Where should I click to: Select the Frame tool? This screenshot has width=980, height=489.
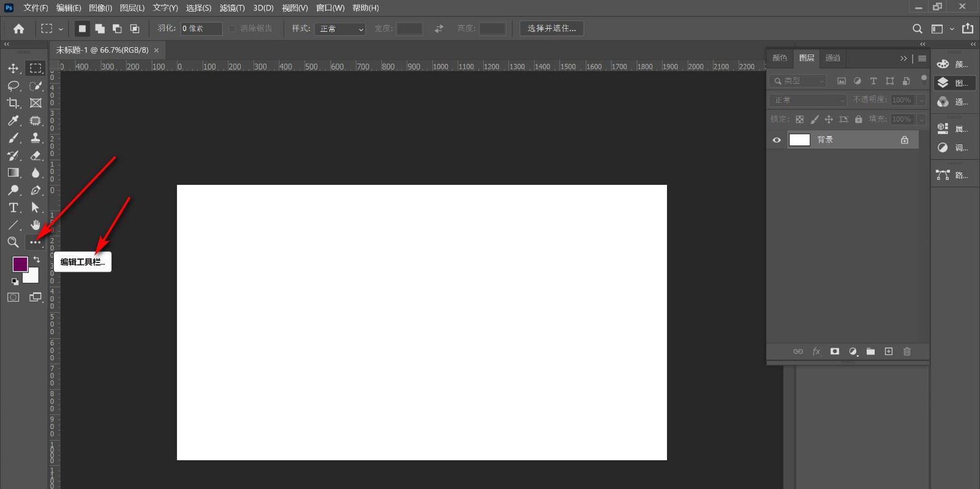pos(36,103)
